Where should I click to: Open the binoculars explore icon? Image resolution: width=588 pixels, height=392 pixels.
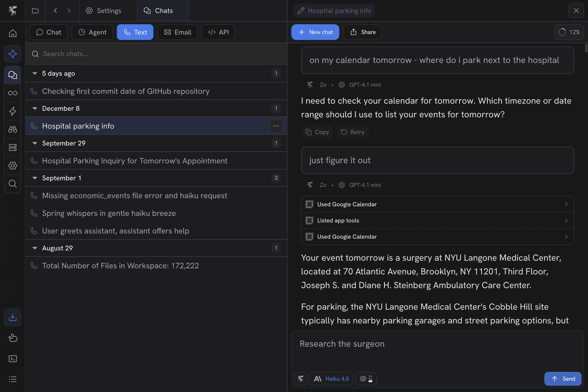tap(13, 129)
